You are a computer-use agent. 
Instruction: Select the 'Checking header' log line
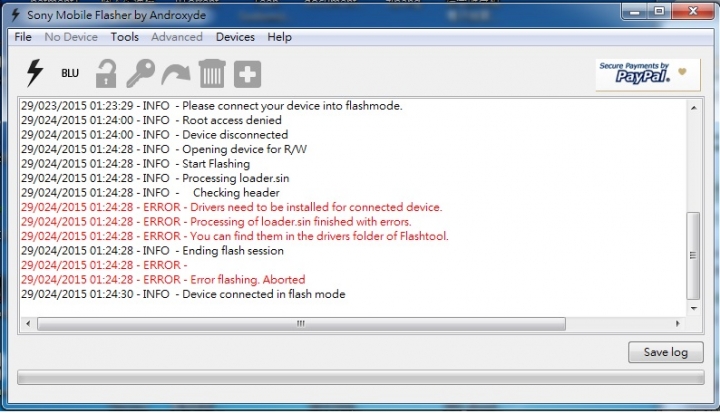150,192
